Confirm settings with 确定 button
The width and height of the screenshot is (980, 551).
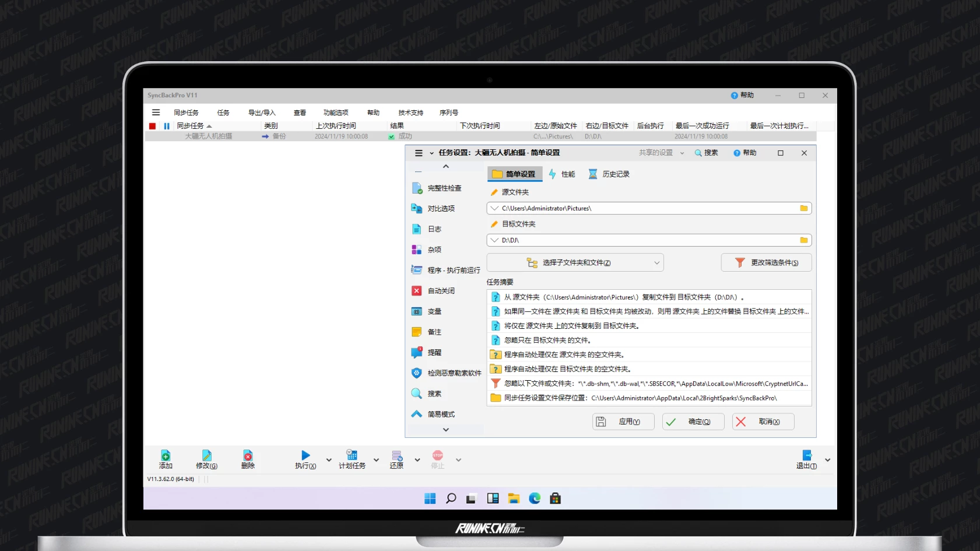point(693,422)
